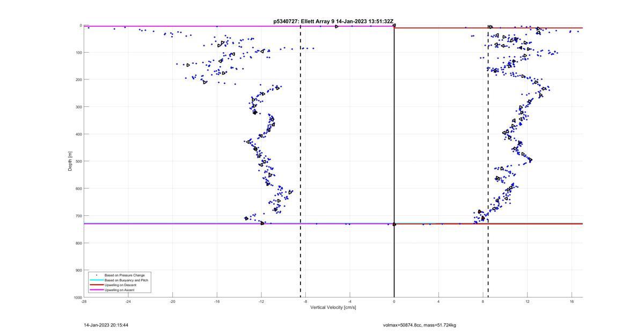Click the timestamp '14-Jan-2023 20:15:44' footer
The width and height of the screenshot is (644, 334).
pyautogui.click(x=106, y=325)
